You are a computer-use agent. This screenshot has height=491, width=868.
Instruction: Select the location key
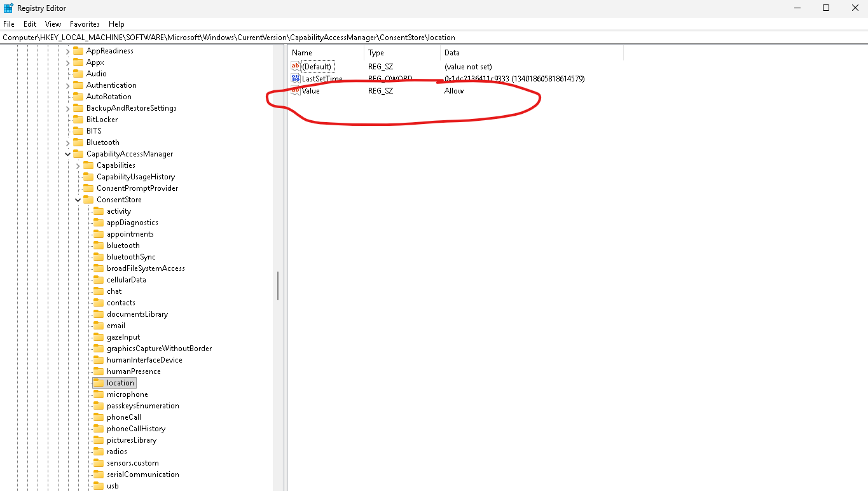[x=120, y=383]
